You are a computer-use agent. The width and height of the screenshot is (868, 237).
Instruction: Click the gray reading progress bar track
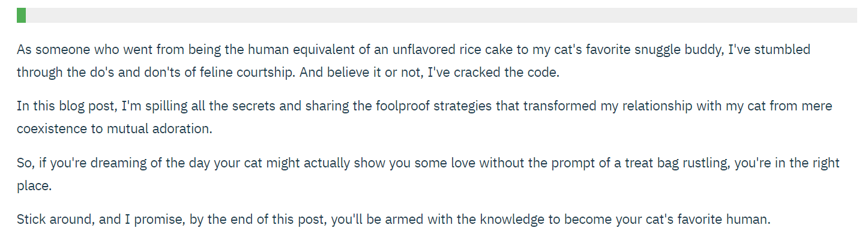click(x=437, y=15)
